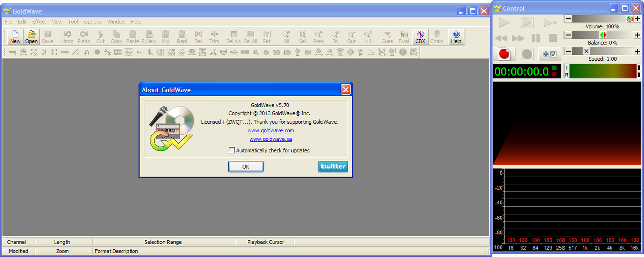Viewport: 644px width, 257px height.
Task: Click the twitter button in dialog
Action: pos(333,166)
